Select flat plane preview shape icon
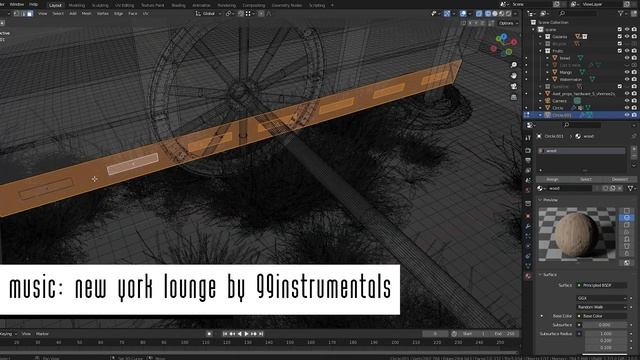 [627, 211]
